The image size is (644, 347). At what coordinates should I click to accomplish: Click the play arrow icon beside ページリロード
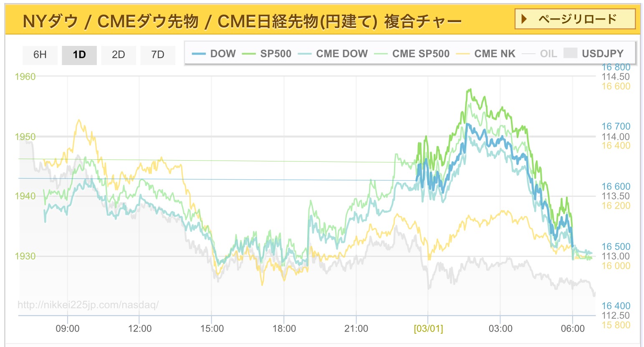tap(525, 19)
